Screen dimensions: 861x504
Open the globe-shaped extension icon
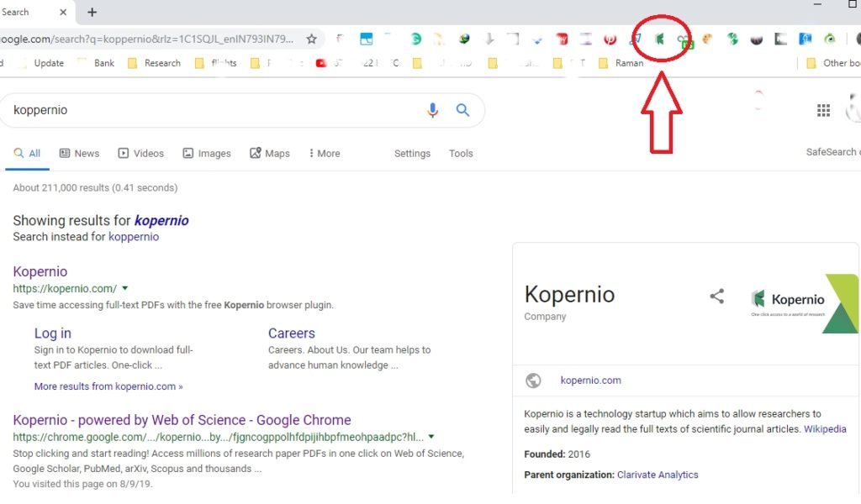[x=464, y=39]
